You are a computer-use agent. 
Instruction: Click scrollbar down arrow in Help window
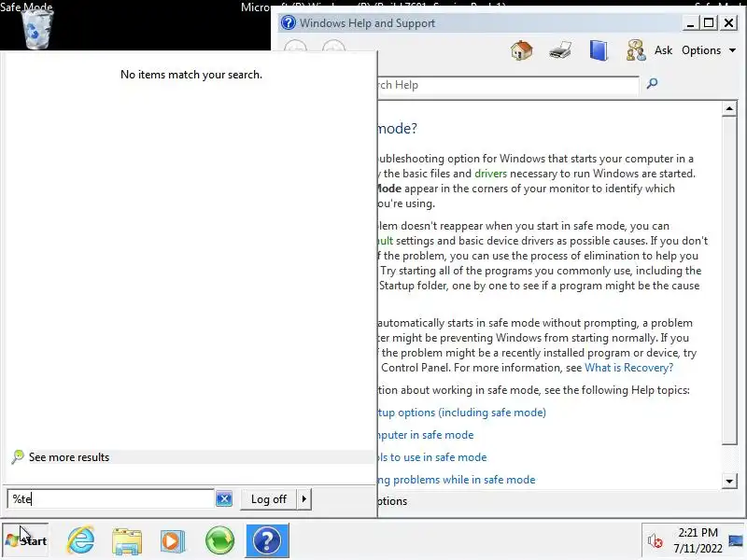[x=729, y=481]
